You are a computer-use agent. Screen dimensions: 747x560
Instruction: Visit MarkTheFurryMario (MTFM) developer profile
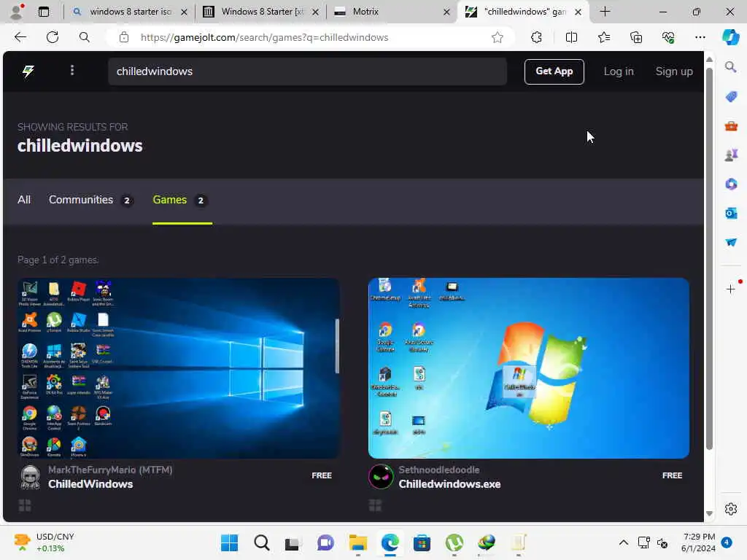110,470
